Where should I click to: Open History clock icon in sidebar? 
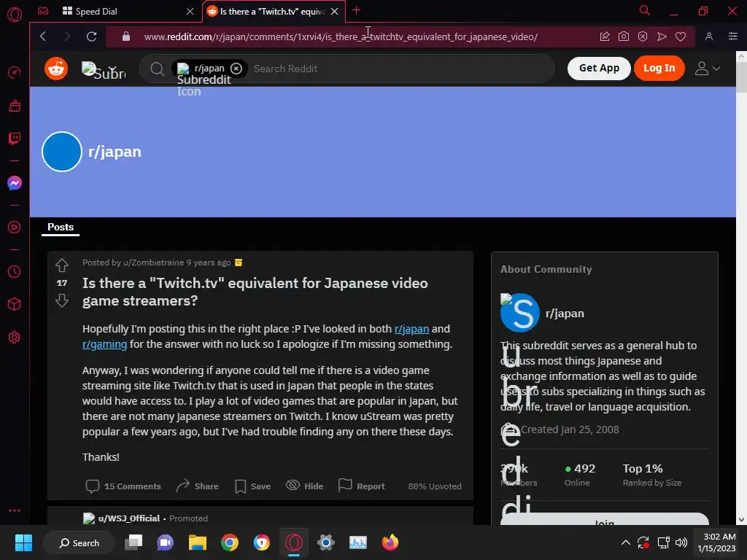pyautogui.click(x=15, y=271)
